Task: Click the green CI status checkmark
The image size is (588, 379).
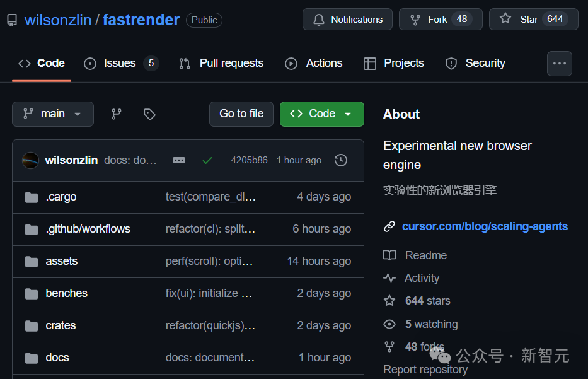Action: tap(207, 160)
